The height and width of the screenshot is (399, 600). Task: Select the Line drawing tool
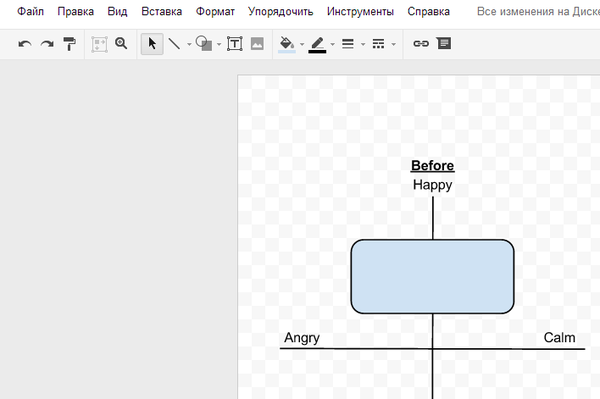point(174,44)
